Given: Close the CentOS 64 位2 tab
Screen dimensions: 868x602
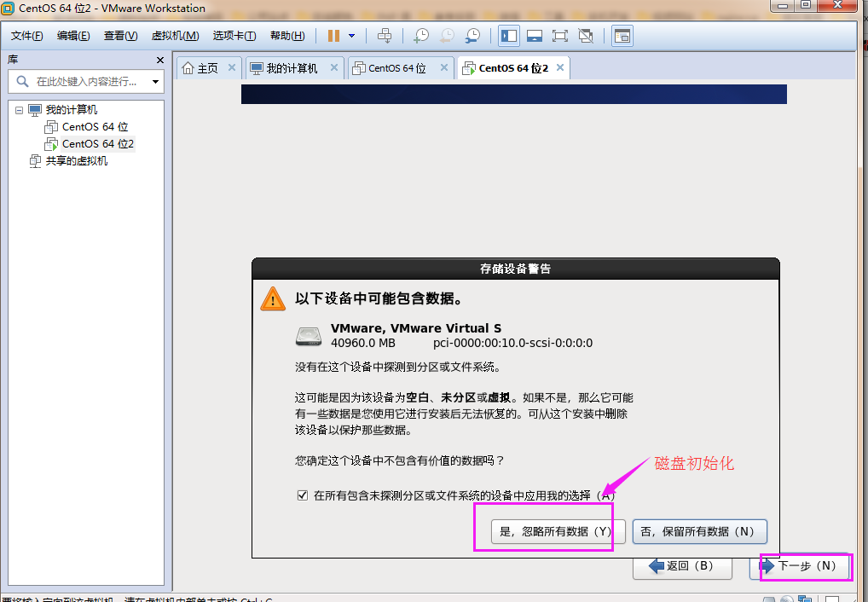Looking at the screenshot, I should click(560, 67).
